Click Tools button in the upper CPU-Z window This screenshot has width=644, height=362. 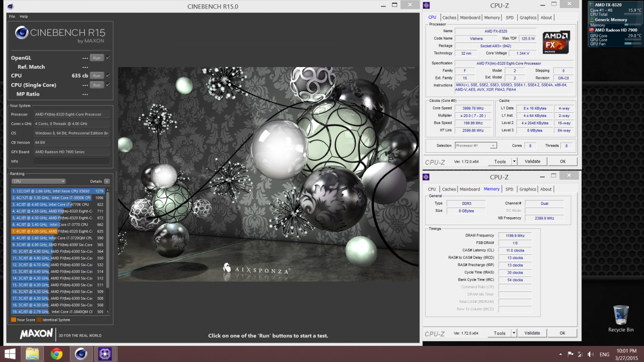click(500, 161)
